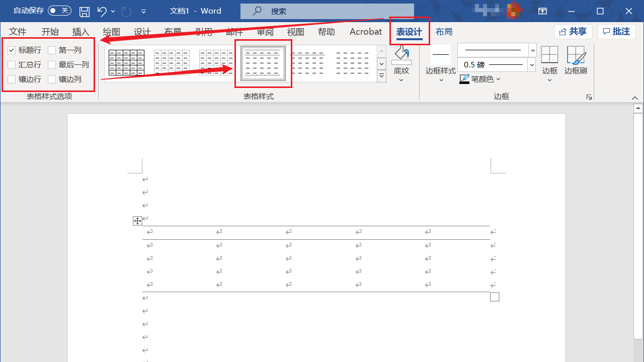This screenshot has width=644, height=362.
Task: Open the table 布局 tab beside 表设计
Action: coord(444,32)
